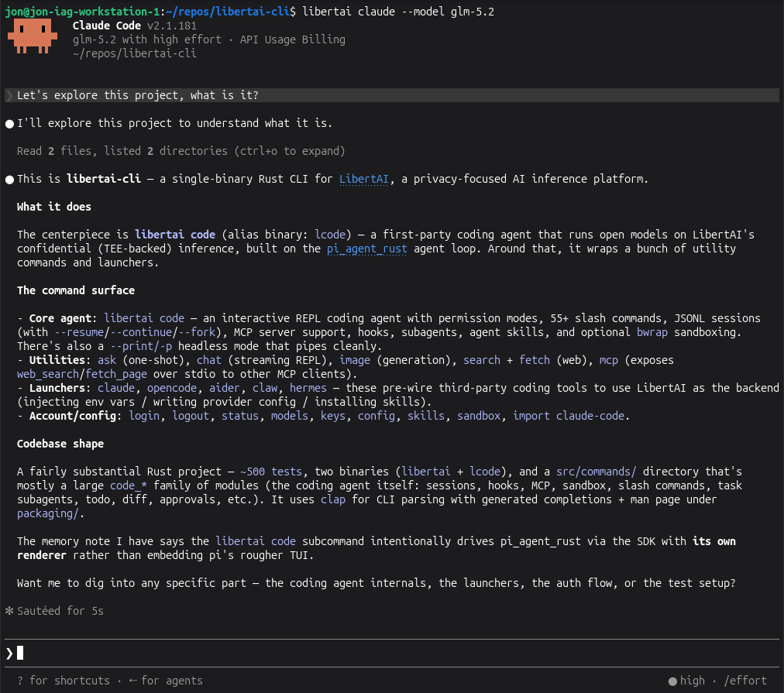
Task: Click the 'Sautéed for 5s' status line
Action: click(x=60, y=611)
